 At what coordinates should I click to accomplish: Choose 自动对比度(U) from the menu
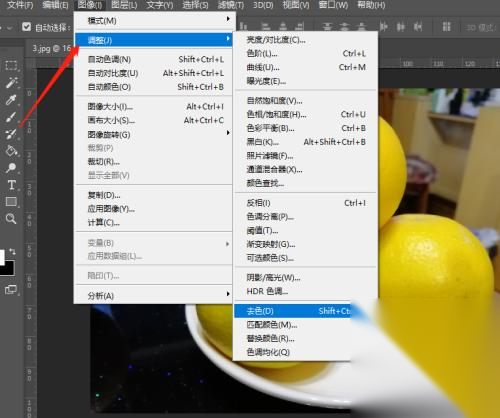click(x=154, y=73)
